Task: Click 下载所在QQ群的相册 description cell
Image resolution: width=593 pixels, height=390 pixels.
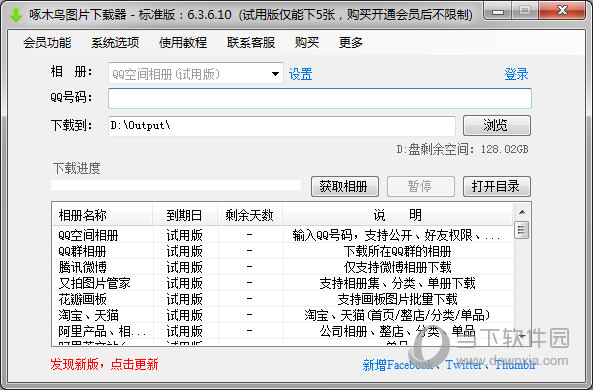Action: [x=397, y=251]
